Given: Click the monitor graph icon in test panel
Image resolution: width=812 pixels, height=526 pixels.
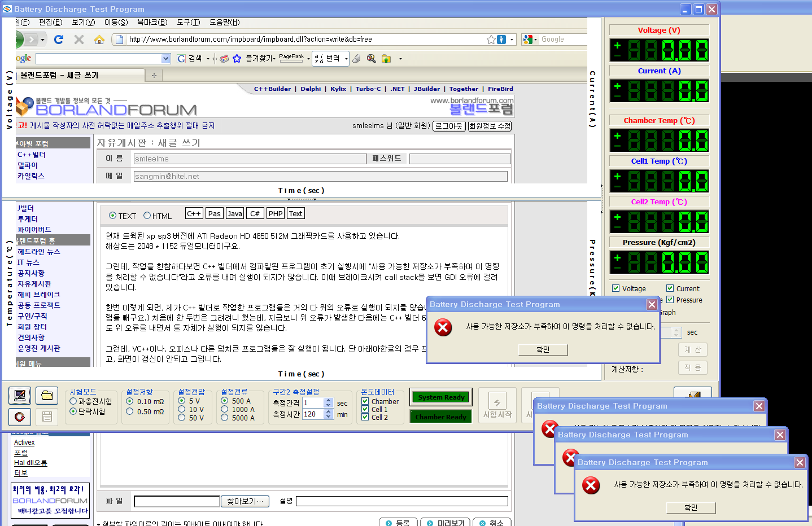Looking at the screenshot, I should tap(20, 396).
